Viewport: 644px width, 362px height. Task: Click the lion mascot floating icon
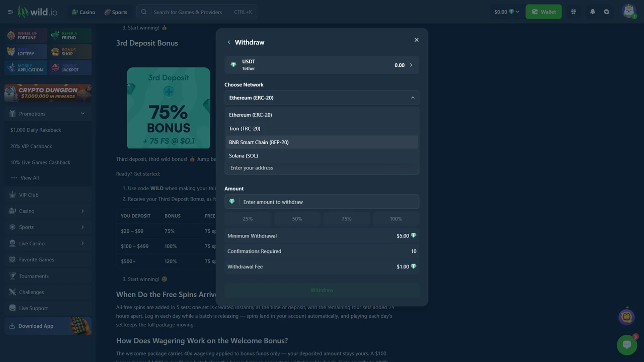[626, 317]
